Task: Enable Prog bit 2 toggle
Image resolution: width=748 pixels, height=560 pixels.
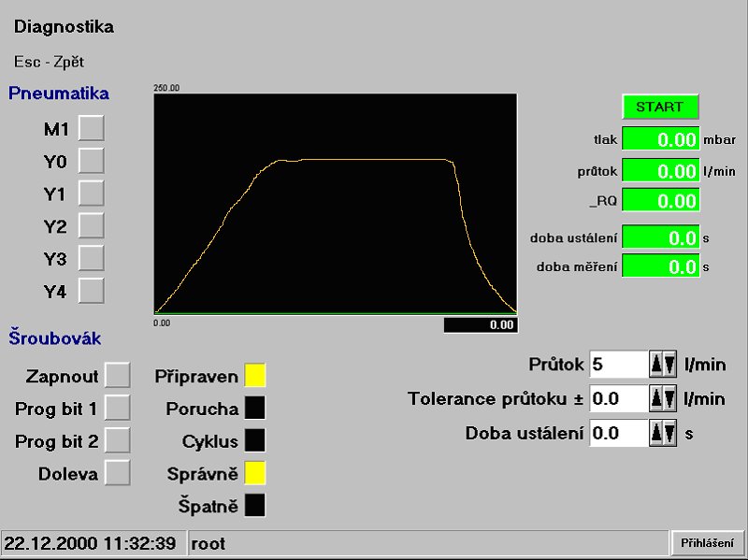Action: click(117, 440)
